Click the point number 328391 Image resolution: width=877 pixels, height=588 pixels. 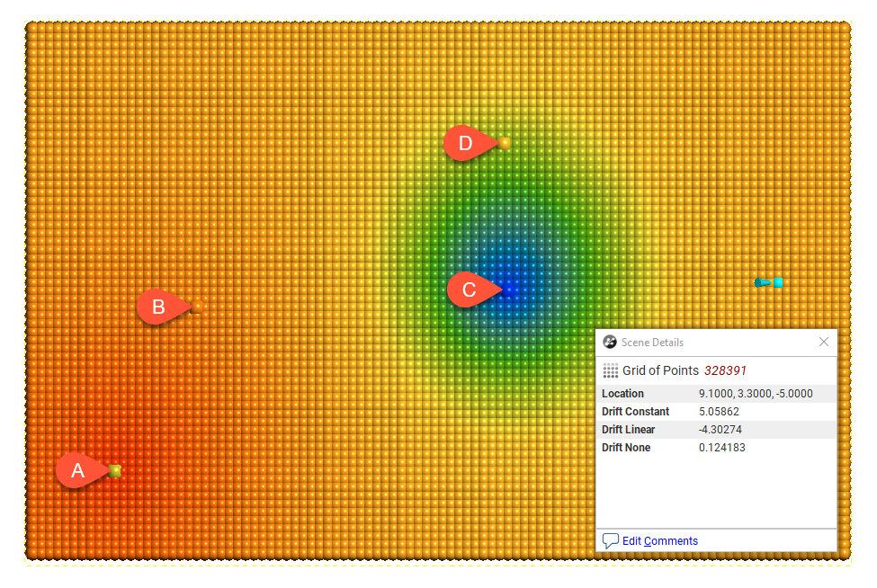725,370
